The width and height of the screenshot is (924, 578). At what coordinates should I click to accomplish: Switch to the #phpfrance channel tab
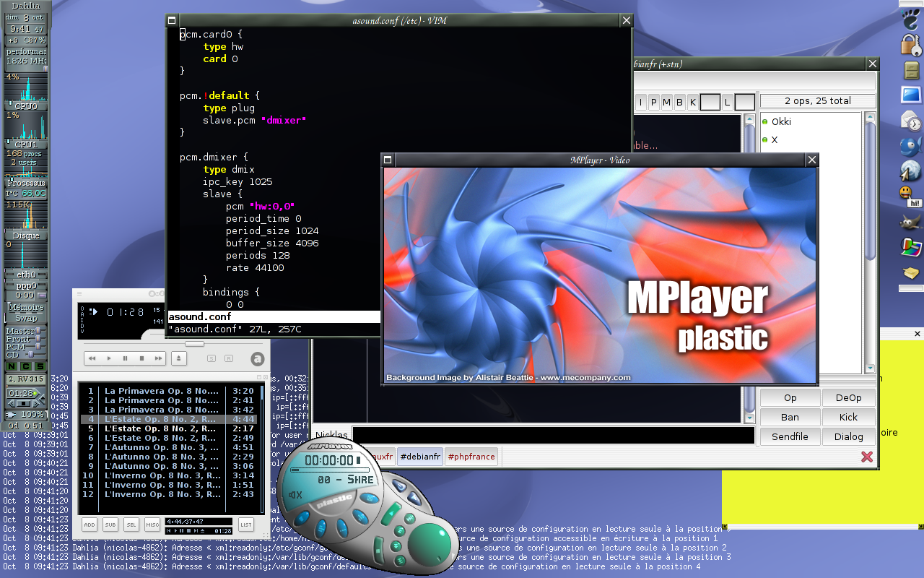[x=471, y=457]
